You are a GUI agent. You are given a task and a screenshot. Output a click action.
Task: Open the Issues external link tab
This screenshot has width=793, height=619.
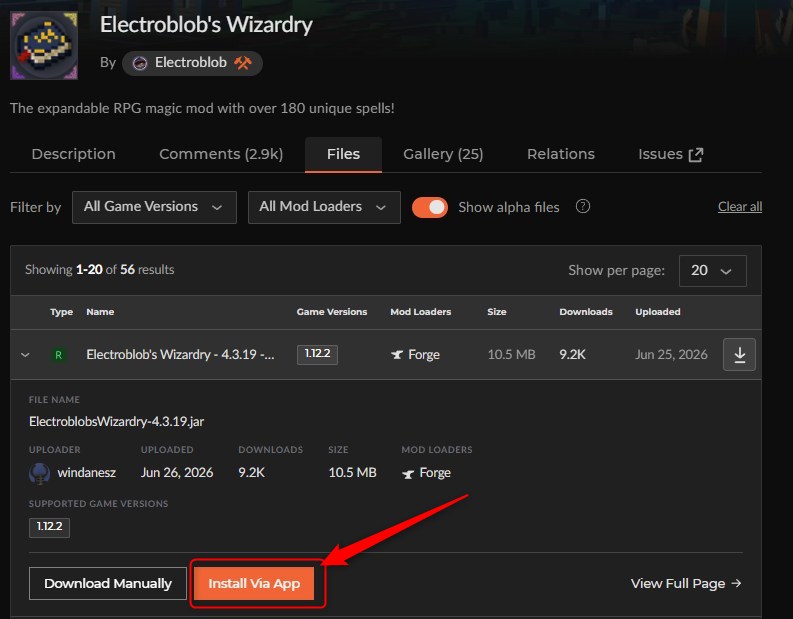671,154
